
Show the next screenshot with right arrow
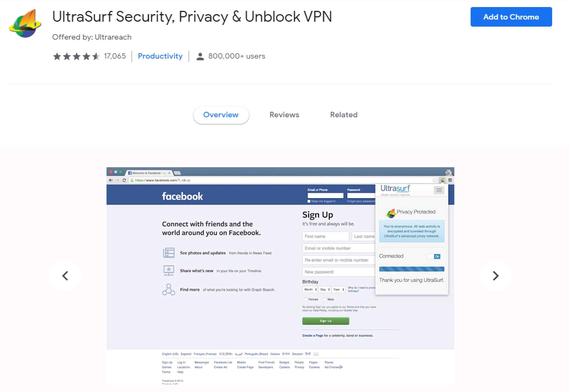coord(496,276)
